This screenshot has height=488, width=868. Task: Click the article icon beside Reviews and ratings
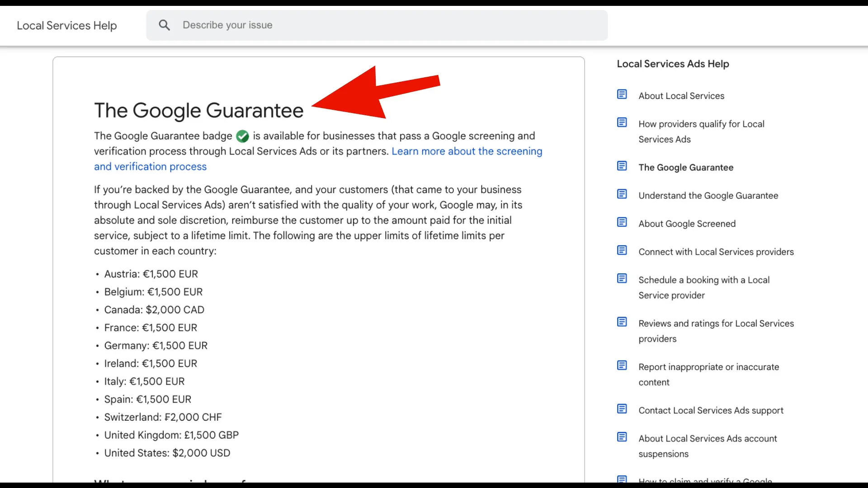coord(622,322)
